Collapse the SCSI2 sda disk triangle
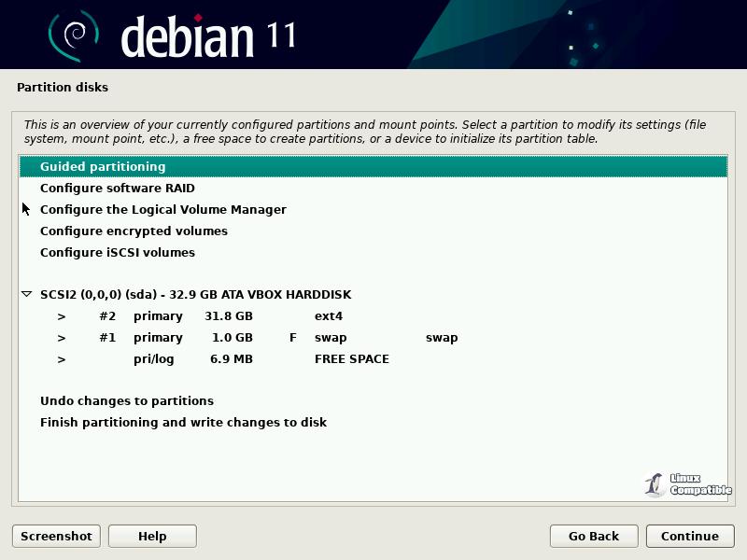Image resolution: width=747 pixels, height=560 pixels. point(27,294)
